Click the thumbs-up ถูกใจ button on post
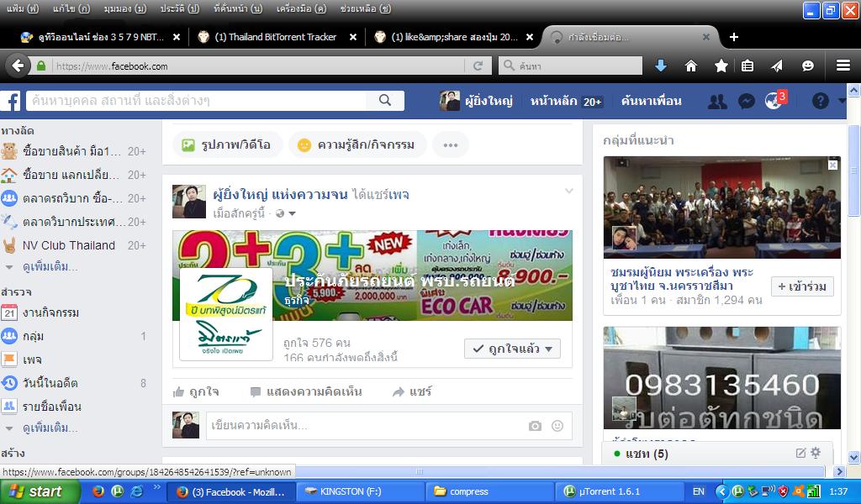 point(196,391)
